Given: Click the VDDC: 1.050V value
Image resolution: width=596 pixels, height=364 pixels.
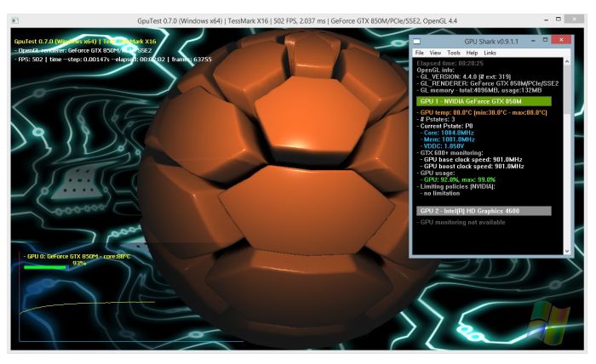Looking at the screenshot, I should [x=444, y=146].
